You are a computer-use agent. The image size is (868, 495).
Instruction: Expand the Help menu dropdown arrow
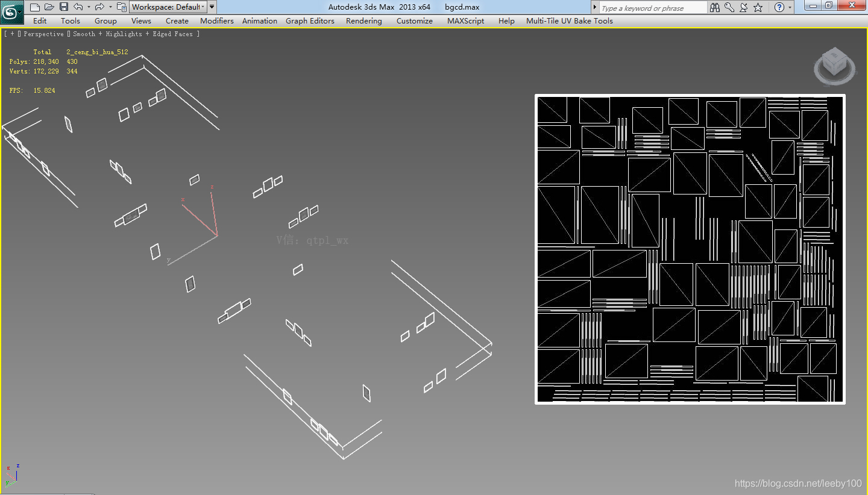(x=790, y=7)
